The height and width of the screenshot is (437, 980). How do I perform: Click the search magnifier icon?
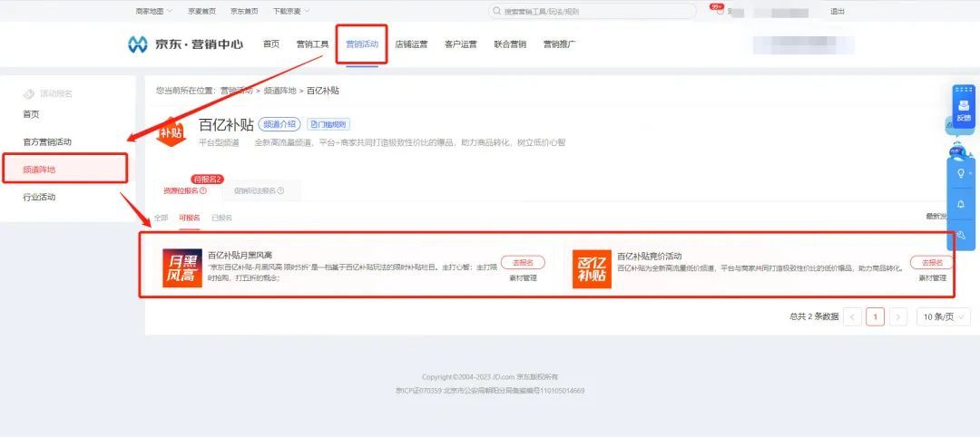coord(497,11)
